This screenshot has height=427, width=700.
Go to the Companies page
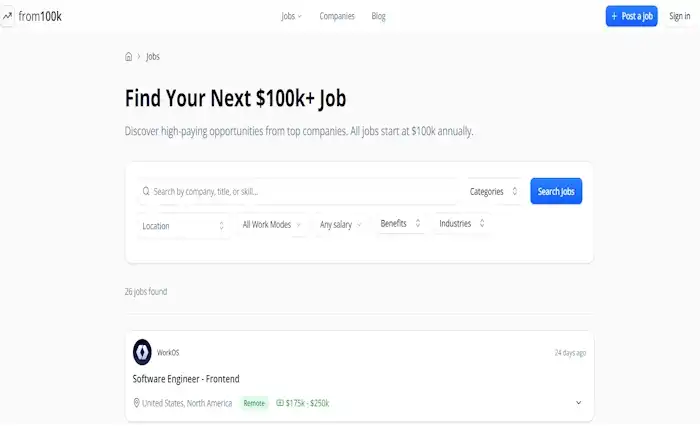[x=337, y=16]
